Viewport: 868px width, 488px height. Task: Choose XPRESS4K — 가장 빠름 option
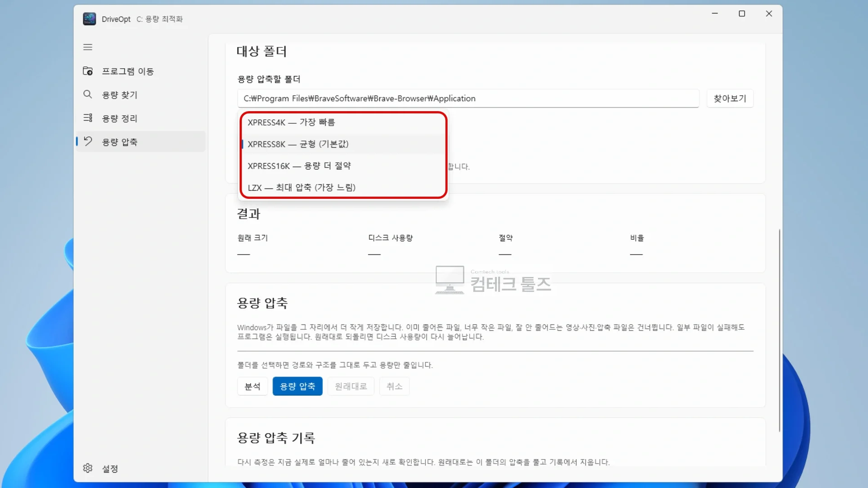click(343, 122)
